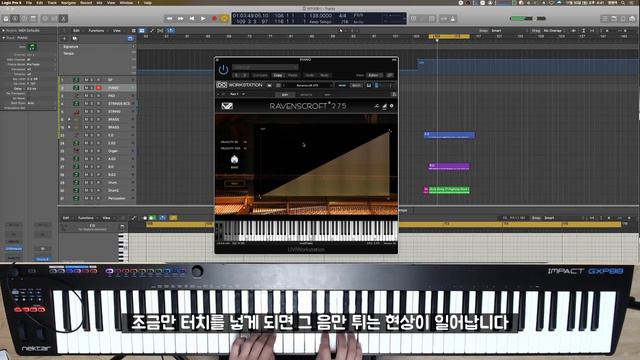Click the duplicate track icon beside plus
This screenshot has width=640, height=360.
point(75,39)
